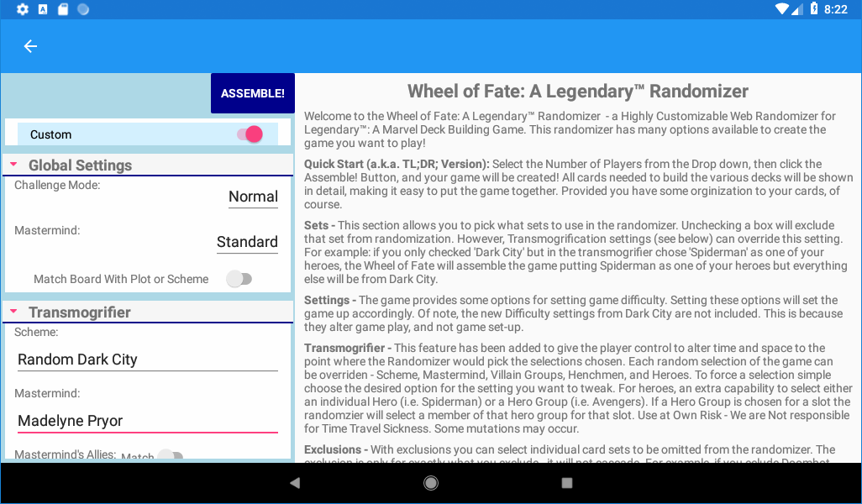Tap the 'Transmogrifier -' paragraph heading
862x504 pixels.
coord(348,348)
